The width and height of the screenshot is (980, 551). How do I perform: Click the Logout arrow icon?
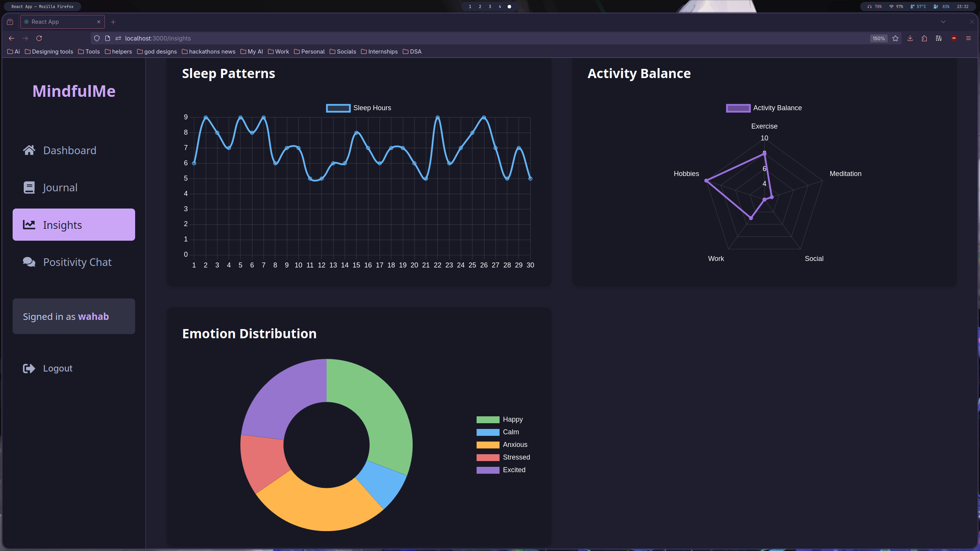click(x=29, y=368)
